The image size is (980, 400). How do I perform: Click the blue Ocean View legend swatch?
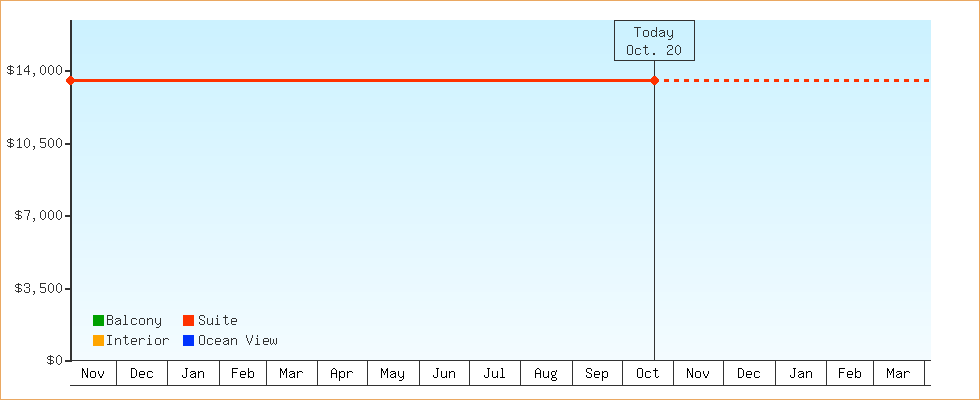[x=188, y=341]
